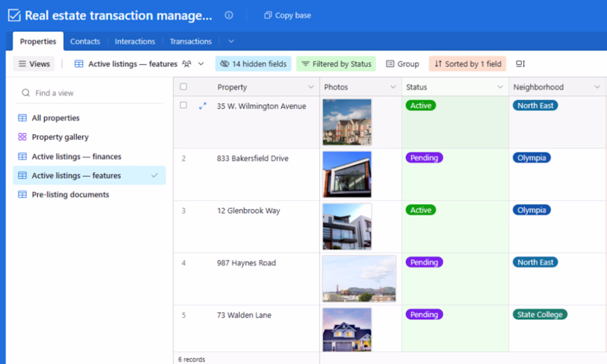Click the base info icon beside title
Screen dimensions: 607x364
(x=229, y=15)
